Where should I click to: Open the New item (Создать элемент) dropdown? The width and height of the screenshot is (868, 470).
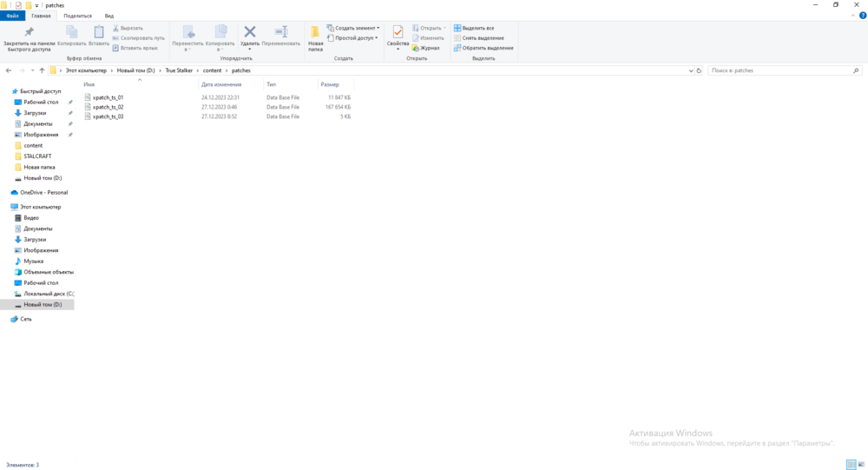pos(353,28)
